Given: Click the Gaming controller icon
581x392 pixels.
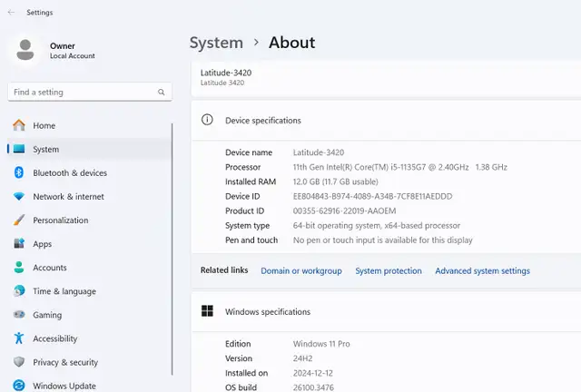Looking at the screenshot, I should point(19,315).
